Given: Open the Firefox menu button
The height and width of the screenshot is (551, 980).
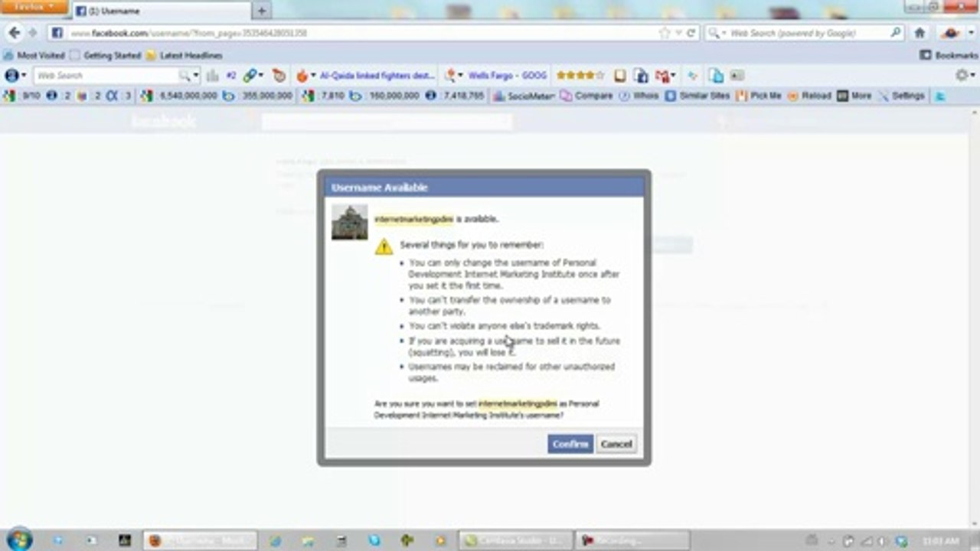Looking at the screenshot, I should click(35, 8).
